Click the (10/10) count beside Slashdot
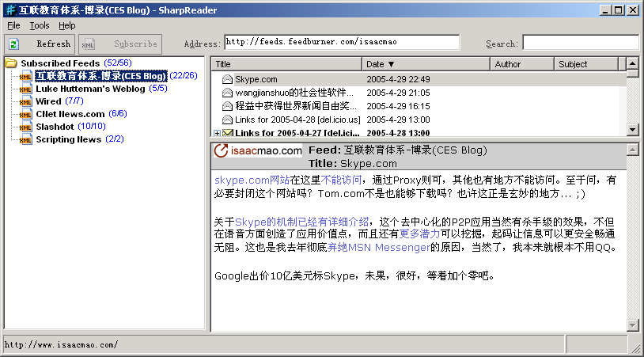 (x=92, y=126)
